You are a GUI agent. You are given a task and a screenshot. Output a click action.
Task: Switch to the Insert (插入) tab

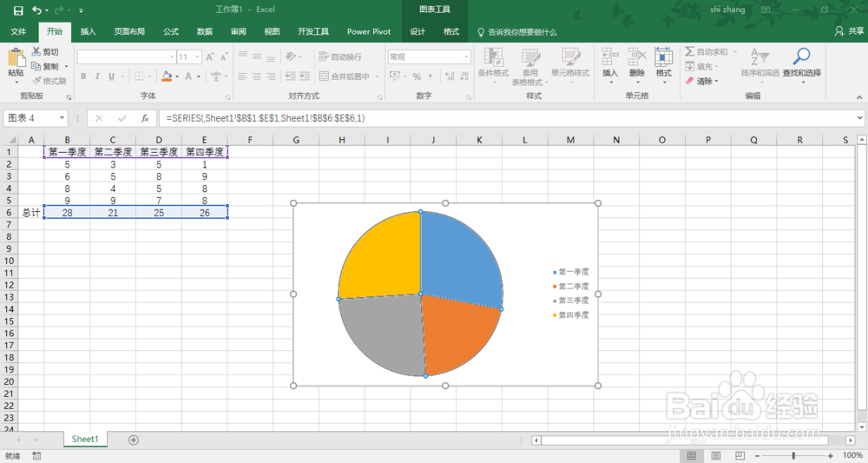(x=88, y=31)
